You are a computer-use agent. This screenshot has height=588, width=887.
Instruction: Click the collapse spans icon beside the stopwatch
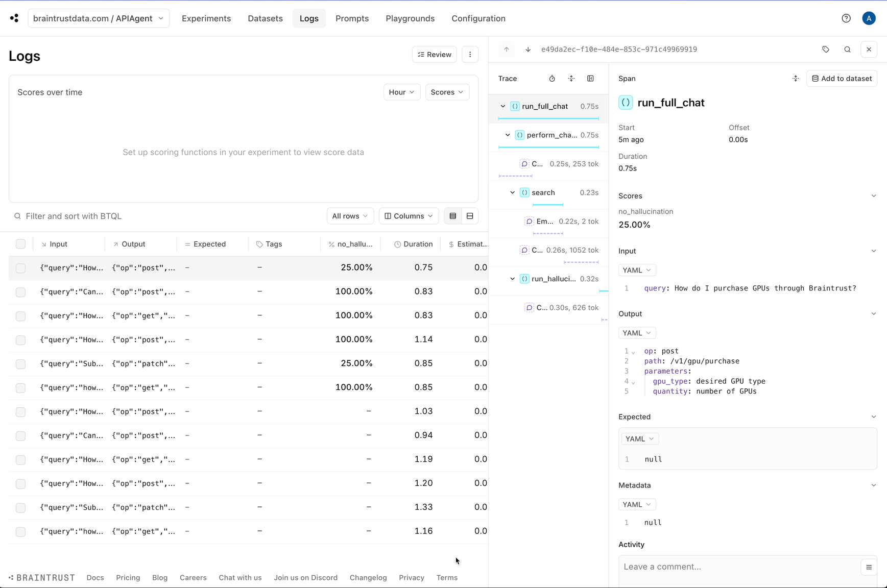click(x=571, y=79)
